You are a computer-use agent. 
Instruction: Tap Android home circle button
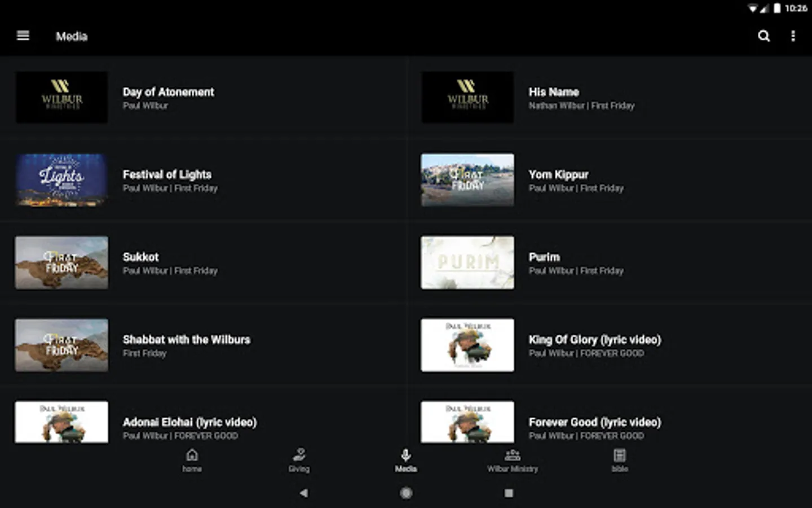(406, 493)
